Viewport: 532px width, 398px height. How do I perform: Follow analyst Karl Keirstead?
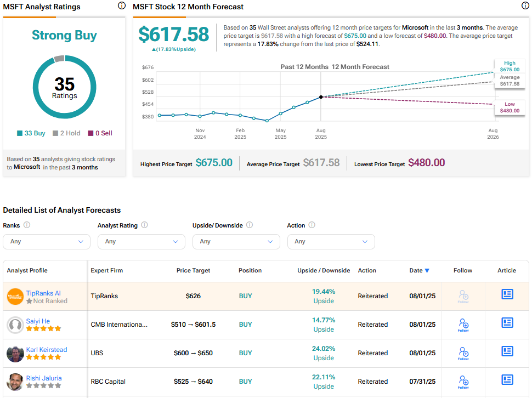[x=463, y=353]
